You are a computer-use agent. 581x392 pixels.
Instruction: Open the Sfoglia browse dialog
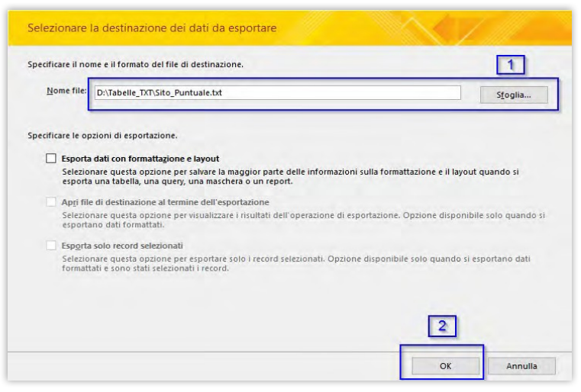click(x=514, y=95)
